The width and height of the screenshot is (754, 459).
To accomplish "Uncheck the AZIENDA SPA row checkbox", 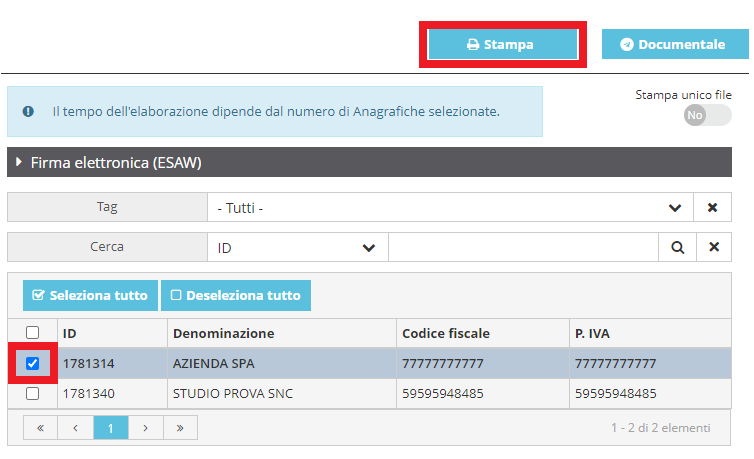I will [x=33, y=364].
